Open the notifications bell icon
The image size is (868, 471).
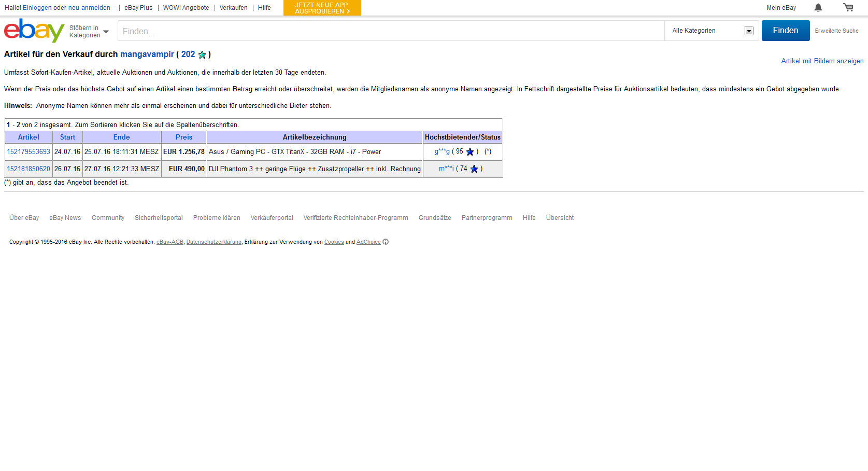point(818,7)
